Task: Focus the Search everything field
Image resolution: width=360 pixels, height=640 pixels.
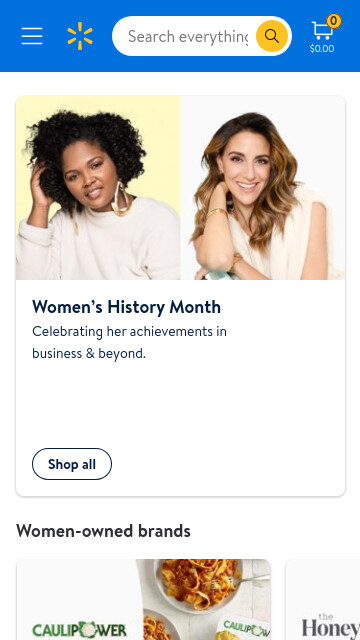Action: tap(188, 36)
